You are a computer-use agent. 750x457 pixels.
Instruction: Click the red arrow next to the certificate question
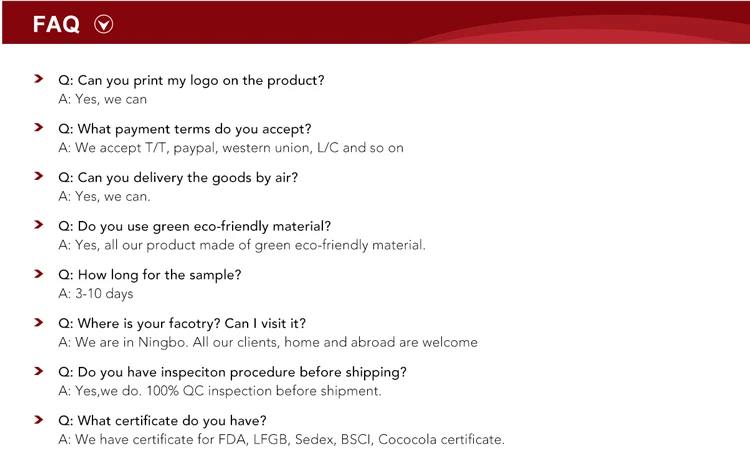click(38, 419)
